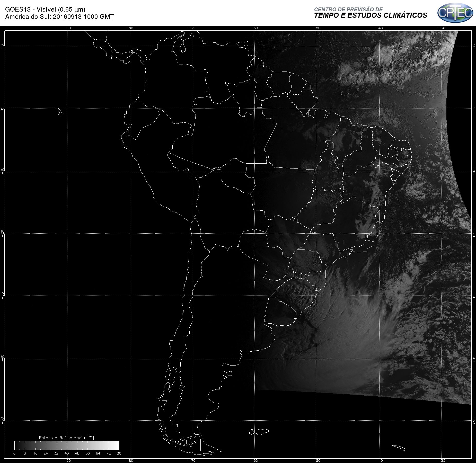Screen dimensions: 476x463
Task: Click the top '-50' longitude label
Action: [x=317, y=28]
